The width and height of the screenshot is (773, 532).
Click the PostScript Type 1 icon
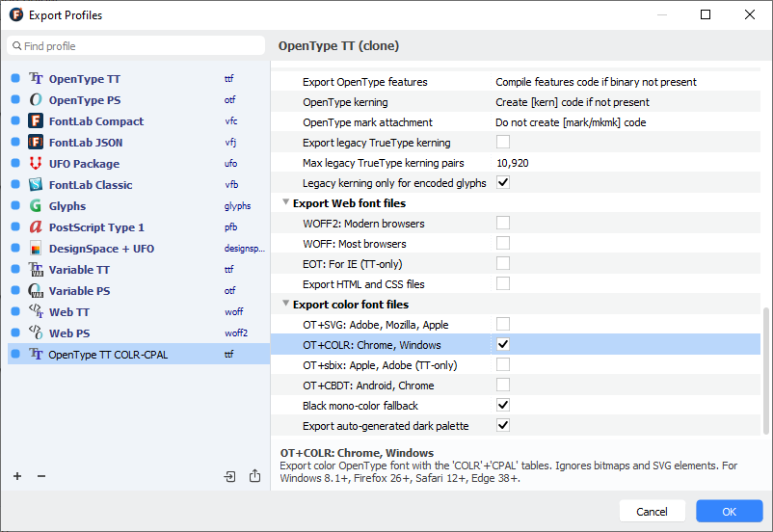[36, 226]
